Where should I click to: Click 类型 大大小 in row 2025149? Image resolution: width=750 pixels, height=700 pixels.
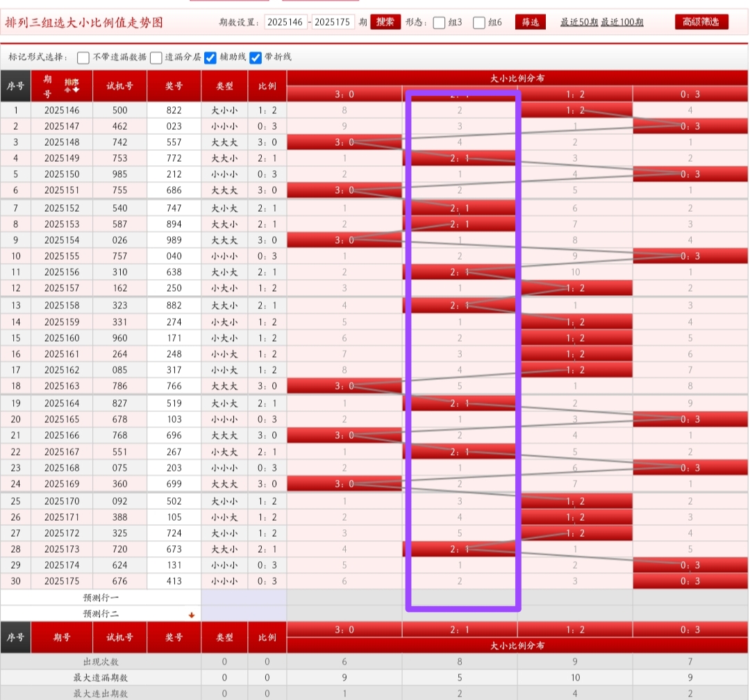point(224,158)
